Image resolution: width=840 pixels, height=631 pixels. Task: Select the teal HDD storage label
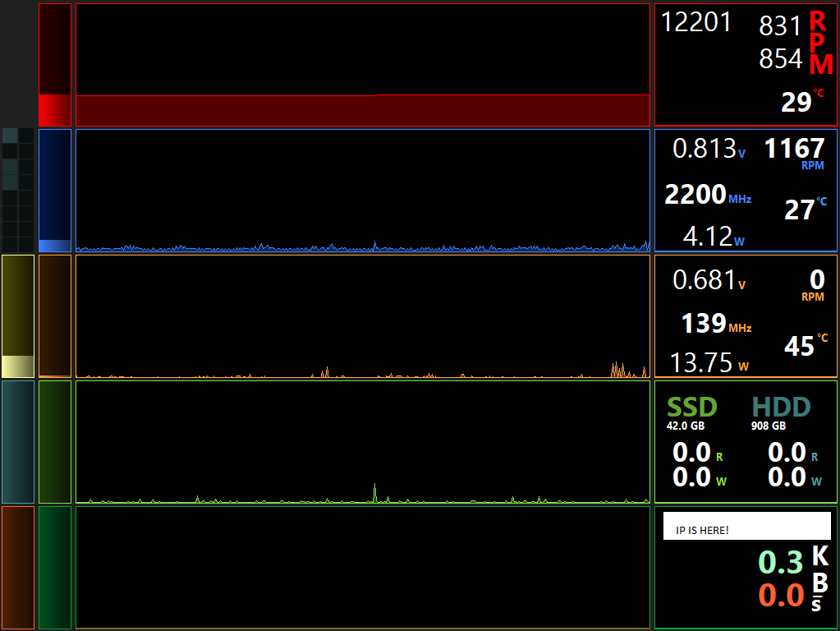tap(781, 407)
